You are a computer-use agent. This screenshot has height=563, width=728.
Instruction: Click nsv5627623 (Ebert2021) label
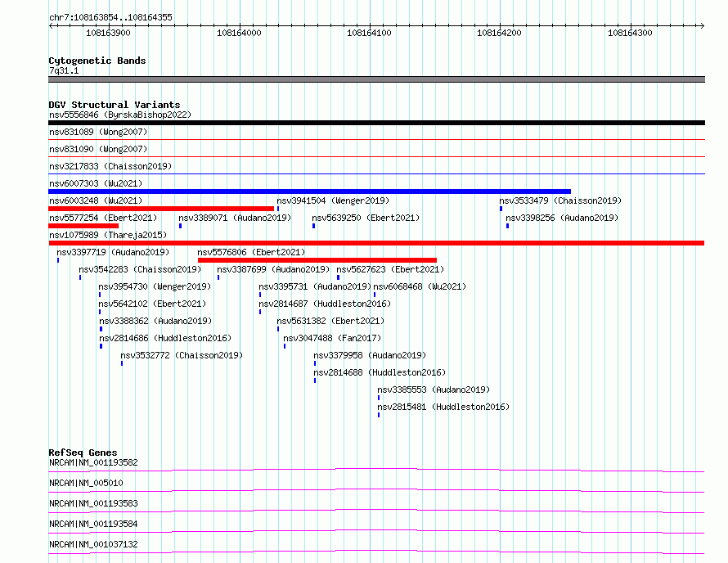tap(390, 269)
